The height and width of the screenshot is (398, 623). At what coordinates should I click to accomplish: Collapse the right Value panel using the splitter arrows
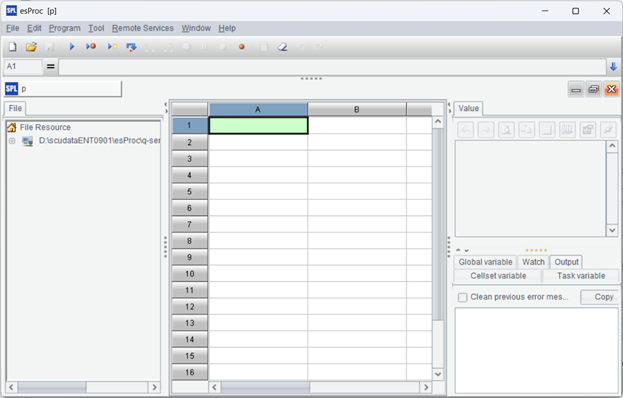tap(449, 107)
